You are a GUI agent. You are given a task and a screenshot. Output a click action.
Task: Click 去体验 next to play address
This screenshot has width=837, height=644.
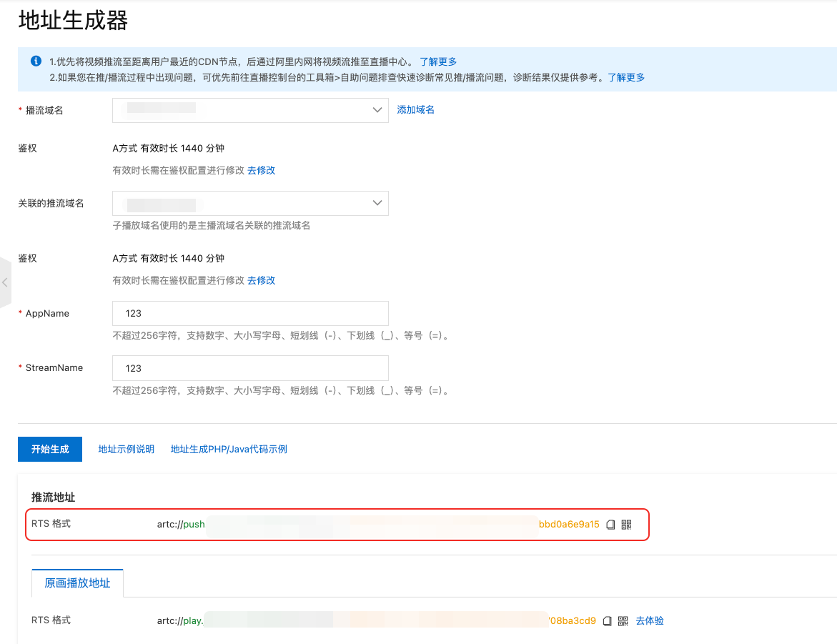[650, 621]
